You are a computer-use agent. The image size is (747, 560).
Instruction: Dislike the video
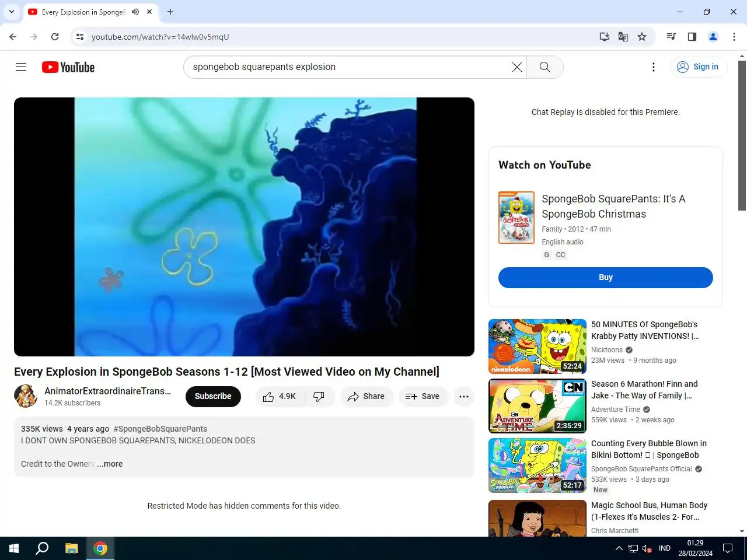(319, 397)
